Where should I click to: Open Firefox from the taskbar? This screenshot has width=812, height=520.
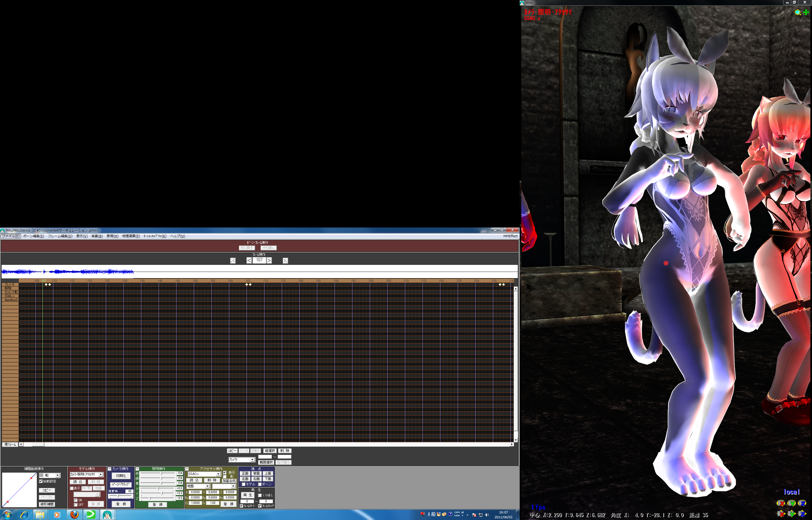point(74,515)
